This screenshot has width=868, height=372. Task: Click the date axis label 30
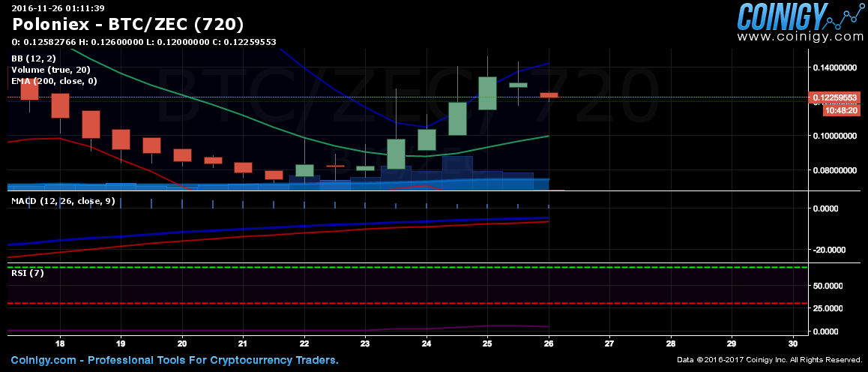tap(793, 343)
